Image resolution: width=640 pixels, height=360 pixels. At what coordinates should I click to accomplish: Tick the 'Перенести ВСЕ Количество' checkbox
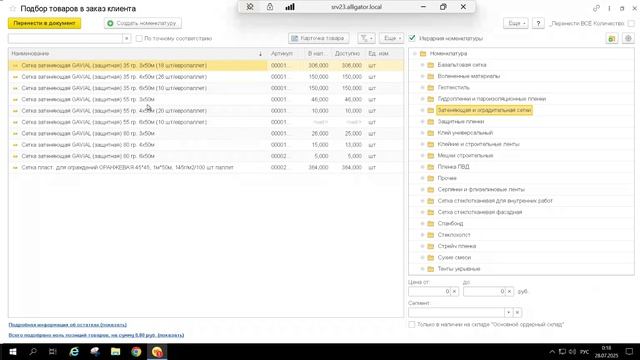click(x=631, y=24)
